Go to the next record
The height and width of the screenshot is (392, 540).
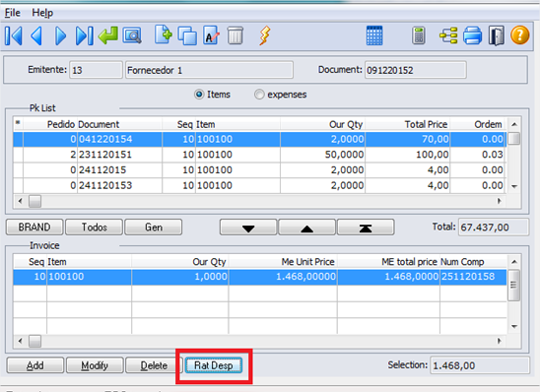61,35
